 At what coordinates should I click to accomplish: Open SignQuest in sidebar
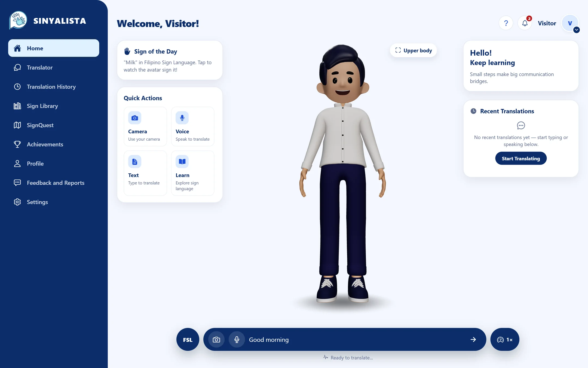[54, 125]
